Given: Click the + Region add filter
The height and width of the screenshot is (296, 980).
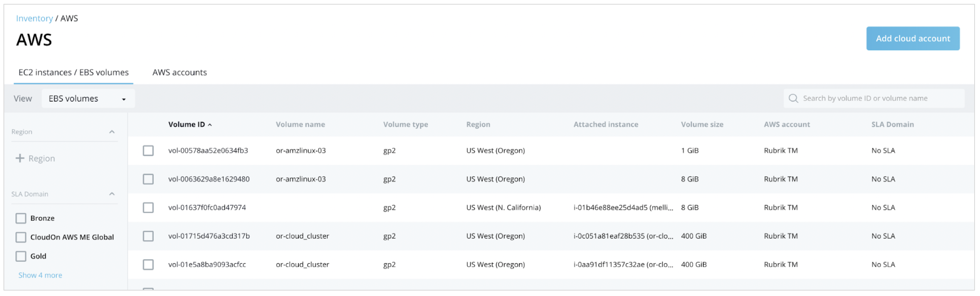Looking at the screenshot, I should point(35,158).
